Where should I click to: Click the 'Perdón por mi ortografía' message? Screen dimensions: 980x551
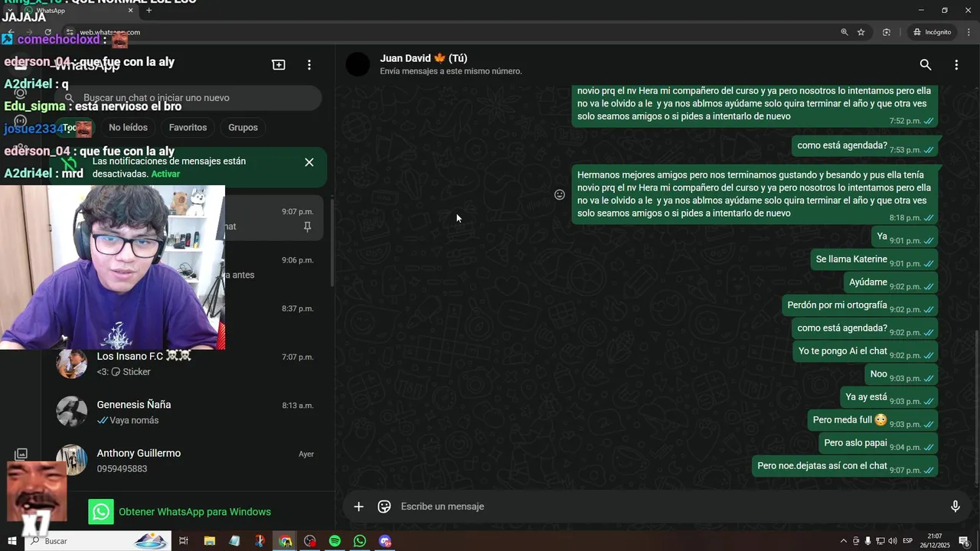(860, 306)
